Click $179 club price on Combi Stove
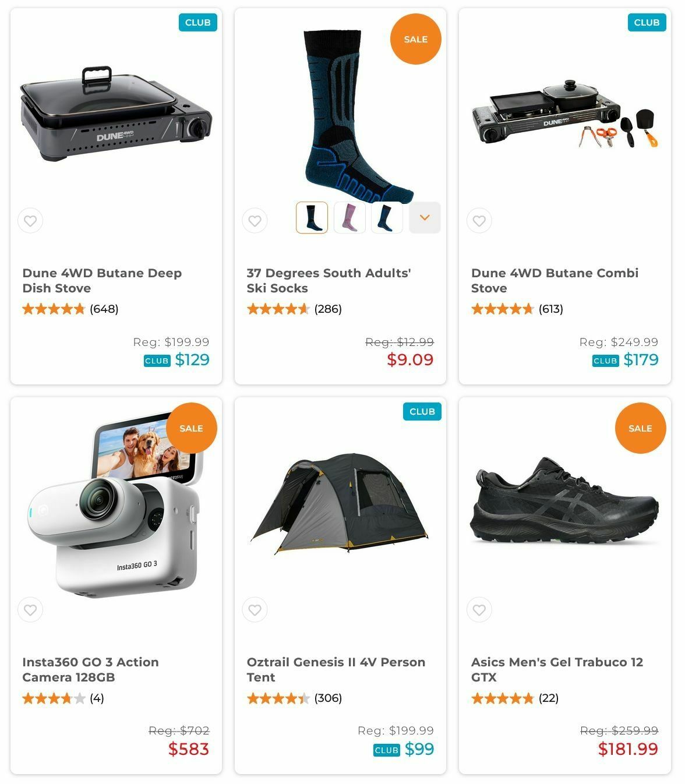The height and width of the screenshot is (784, 685). (641, 360)
